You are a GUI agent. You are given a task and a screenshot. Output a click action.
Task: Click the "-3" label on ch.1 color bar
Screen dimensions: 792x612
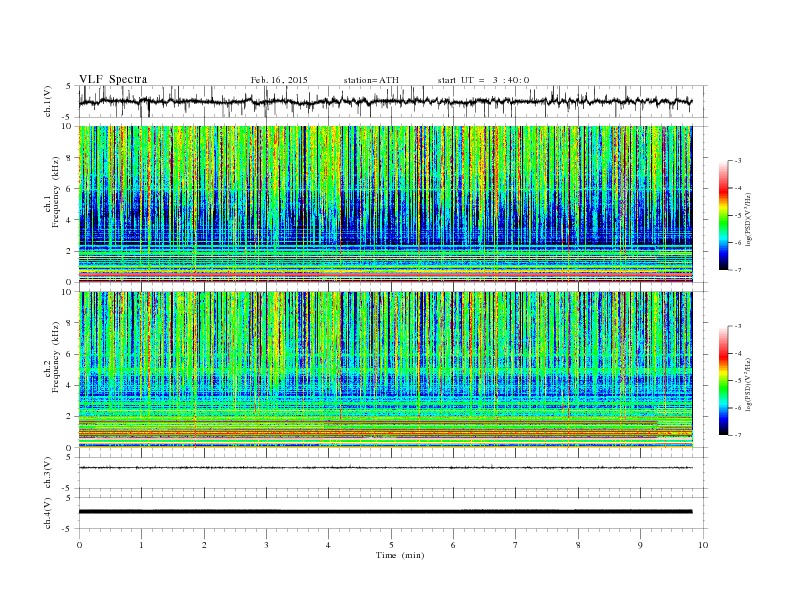[x=738, y=161]
